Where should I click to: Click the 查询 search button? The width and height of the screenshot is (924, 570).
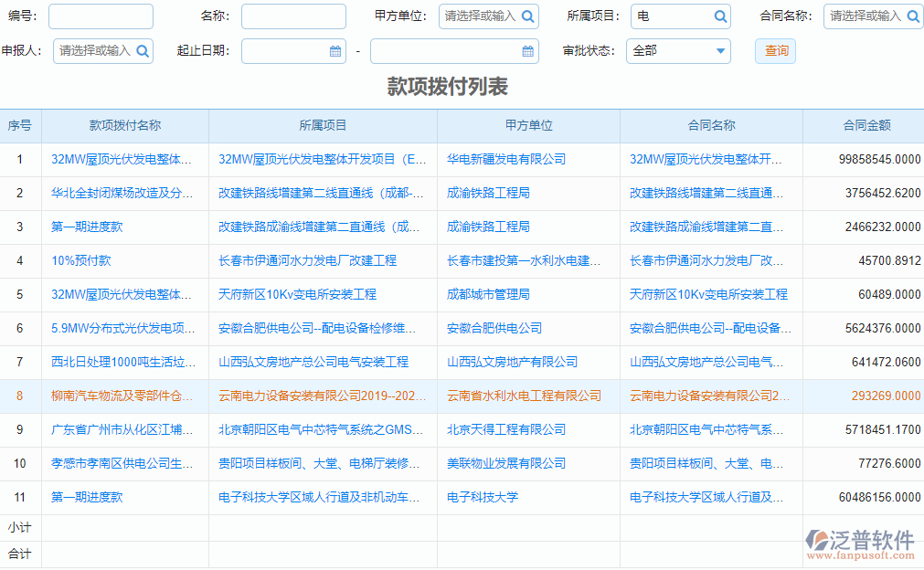coord(775,51)
